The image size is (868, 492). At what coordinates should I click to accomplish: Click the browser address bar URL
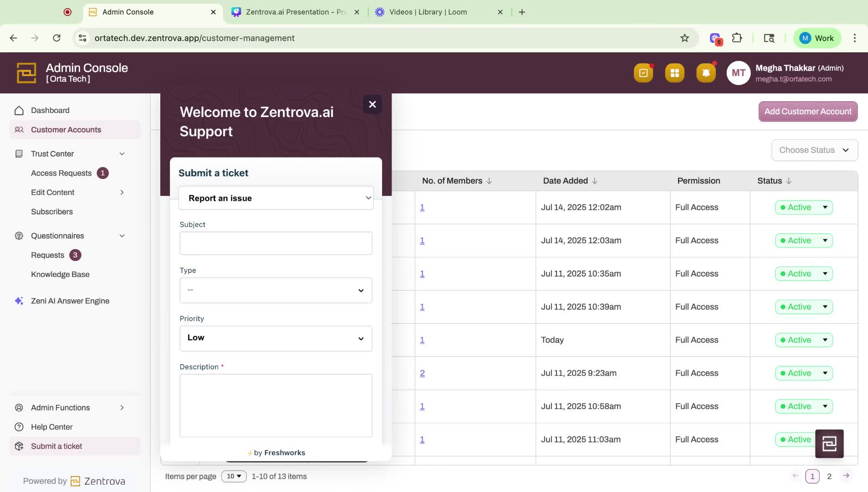(x=194, y=38)
